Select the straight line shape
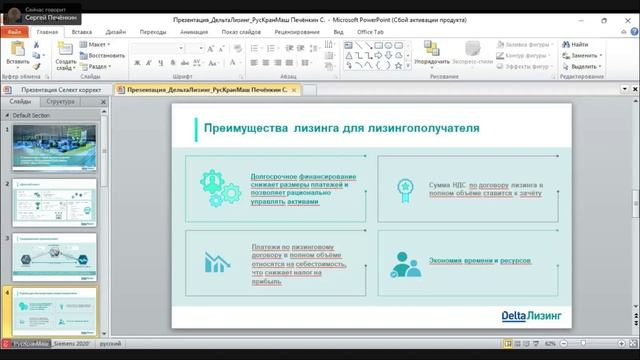 pyautogui.click(x=358, y=45)
